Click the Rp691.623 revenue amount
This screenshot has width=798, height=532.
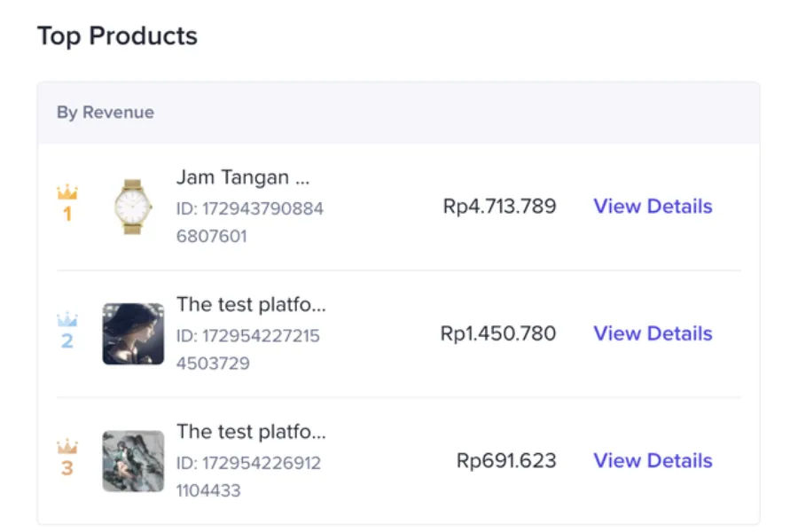506,461
